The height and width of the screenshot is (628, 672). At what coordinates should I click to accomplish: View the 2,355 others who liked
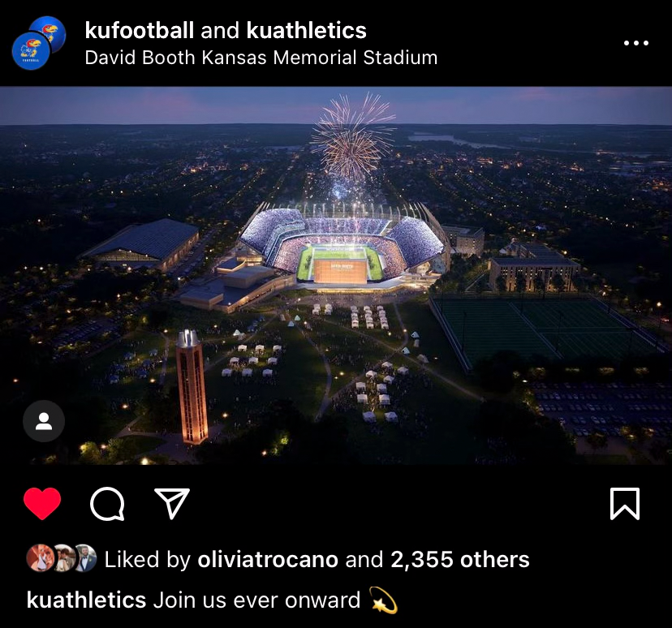coord(460,560)
